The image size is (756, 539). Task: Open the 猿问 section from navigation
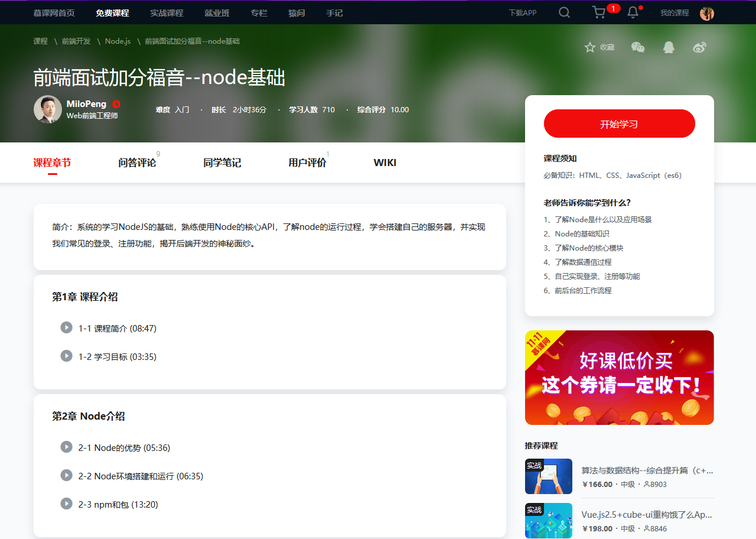(x=296, y=12)
